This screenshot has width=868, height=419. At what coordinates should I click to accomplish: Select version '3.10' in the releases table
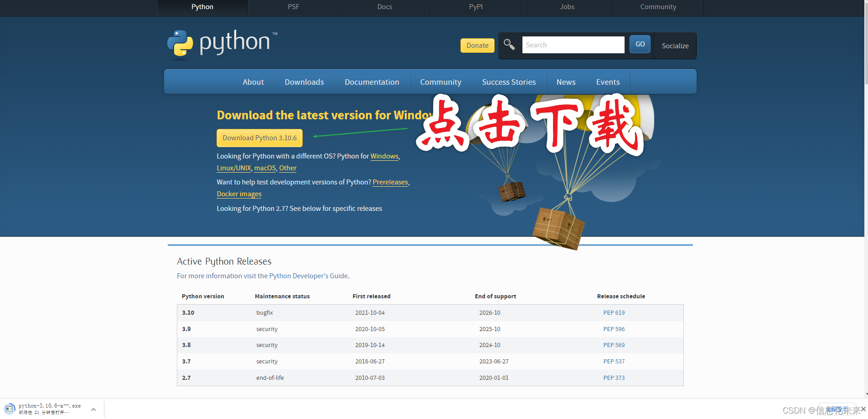(x=188, y=313)
